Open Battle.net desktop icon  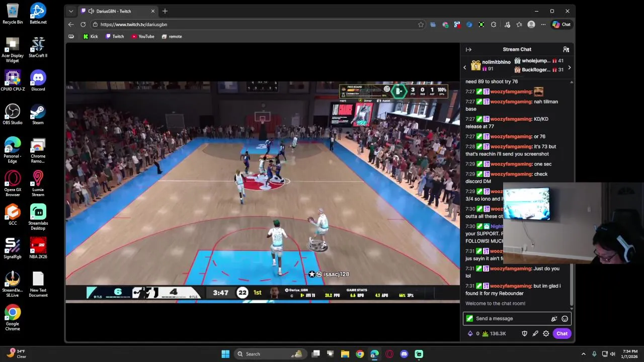coord(38,14)
